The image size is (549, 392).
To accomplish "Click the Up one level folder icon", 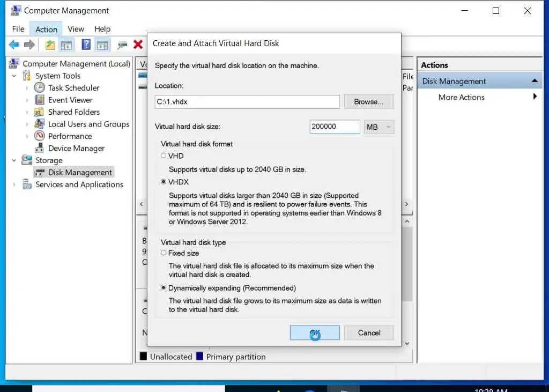I will (x=50, y=45).
